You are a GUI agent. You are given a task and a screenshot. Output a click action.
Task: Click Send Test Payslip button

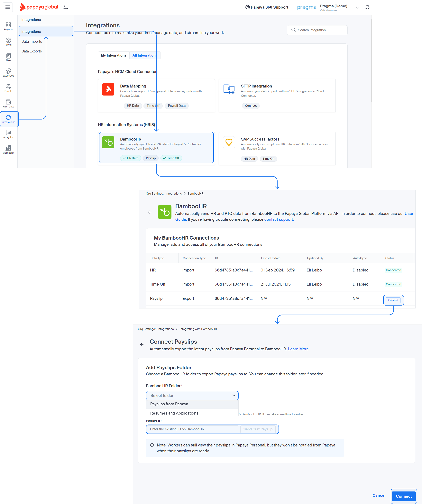click(x=258, y=429)
